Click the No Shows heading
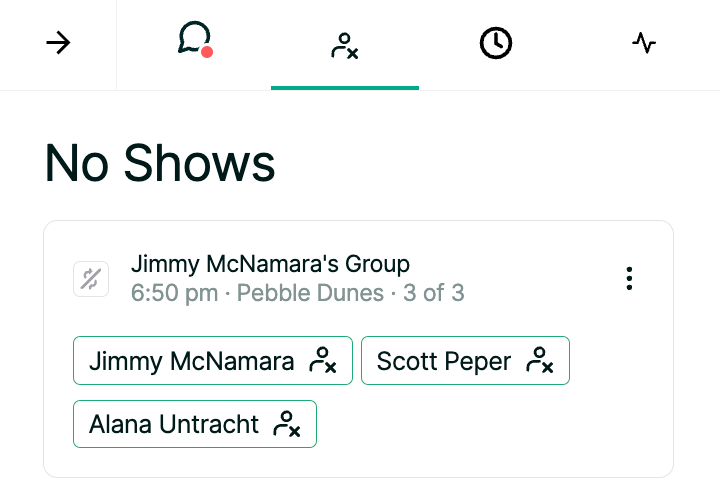The width and height of the screenshot is (720, 504). (x=160, y=162)
